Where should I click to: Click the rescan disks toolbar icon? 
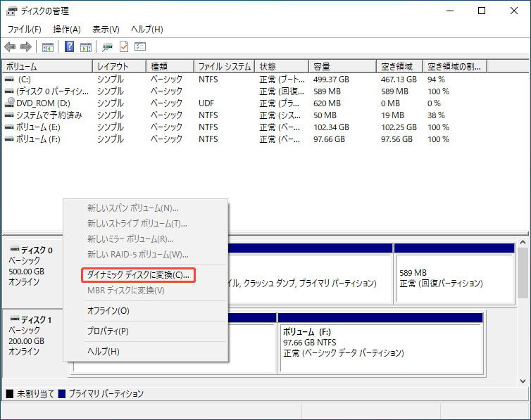108,47
